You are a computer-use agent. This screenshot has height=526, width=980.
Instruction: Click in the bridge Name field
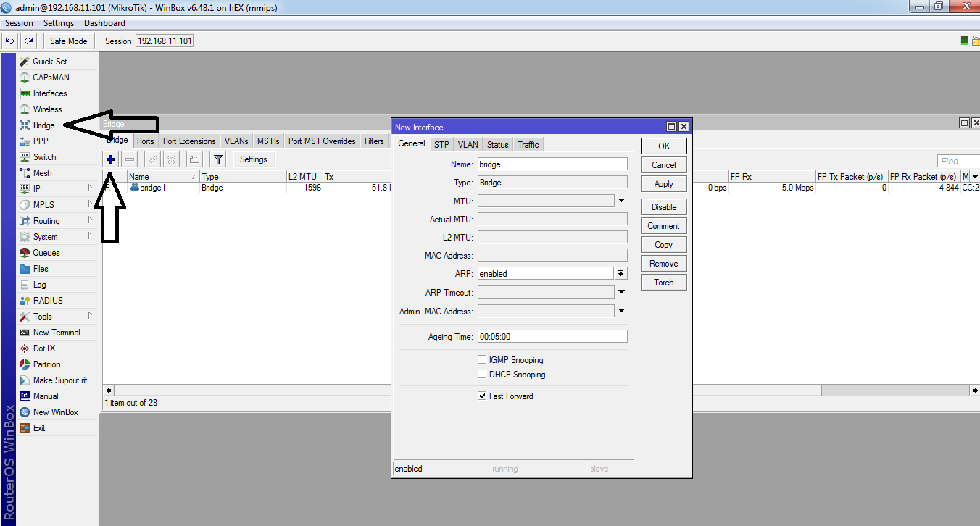(x=552, y=164)
